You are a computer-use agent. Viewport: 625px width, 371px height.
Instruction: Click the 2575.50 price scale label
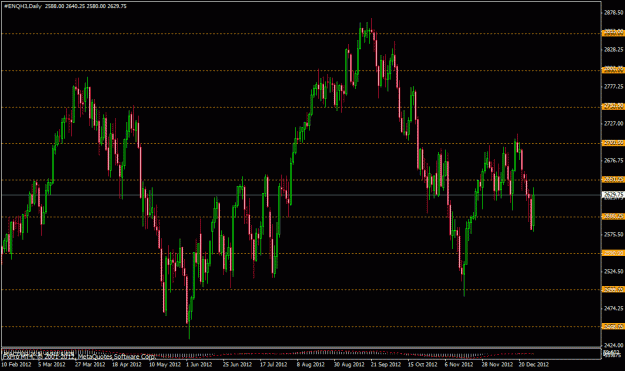[613, 234]
